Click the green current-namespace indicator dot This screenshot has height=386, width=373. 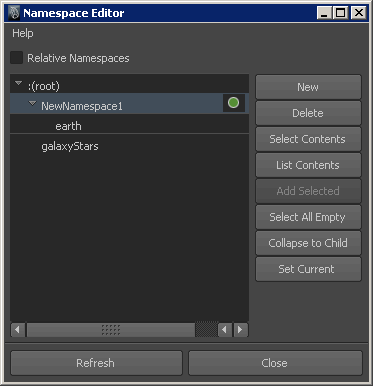[x=233, y=103]
